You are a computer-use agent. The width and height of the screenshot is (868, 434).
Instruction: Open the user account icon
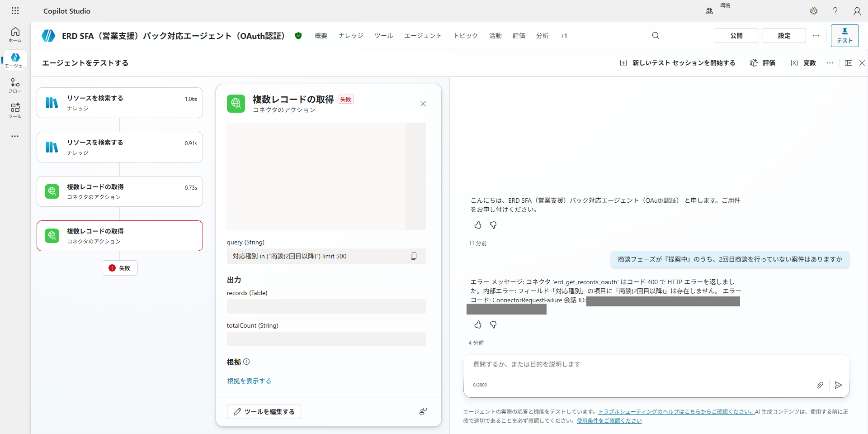(857, 11)
